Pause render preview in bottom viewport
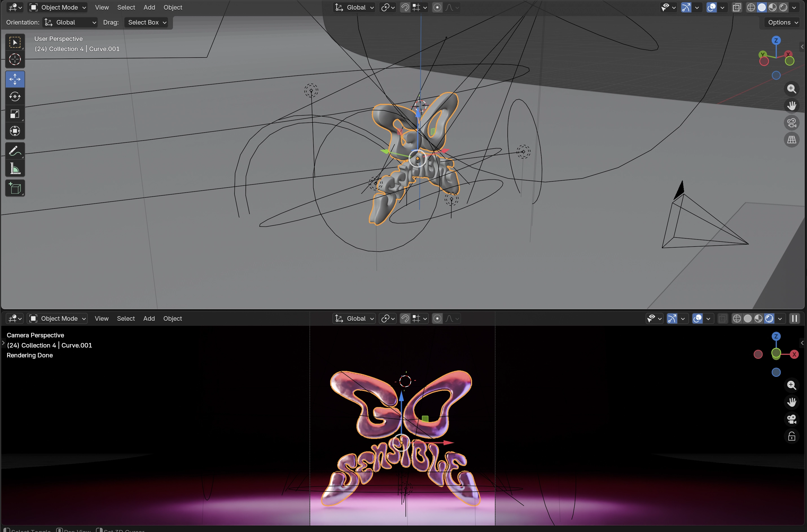 [x=795, y=318]
